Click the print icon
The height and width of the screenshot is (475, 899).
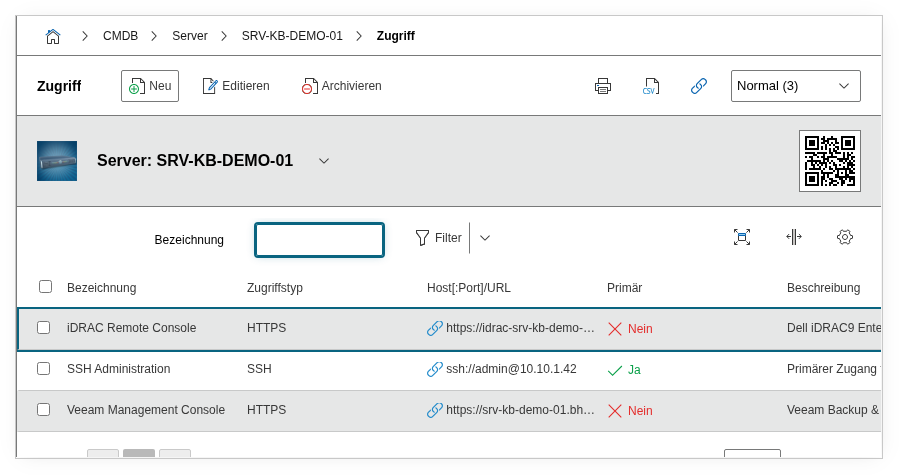(603, 86)
